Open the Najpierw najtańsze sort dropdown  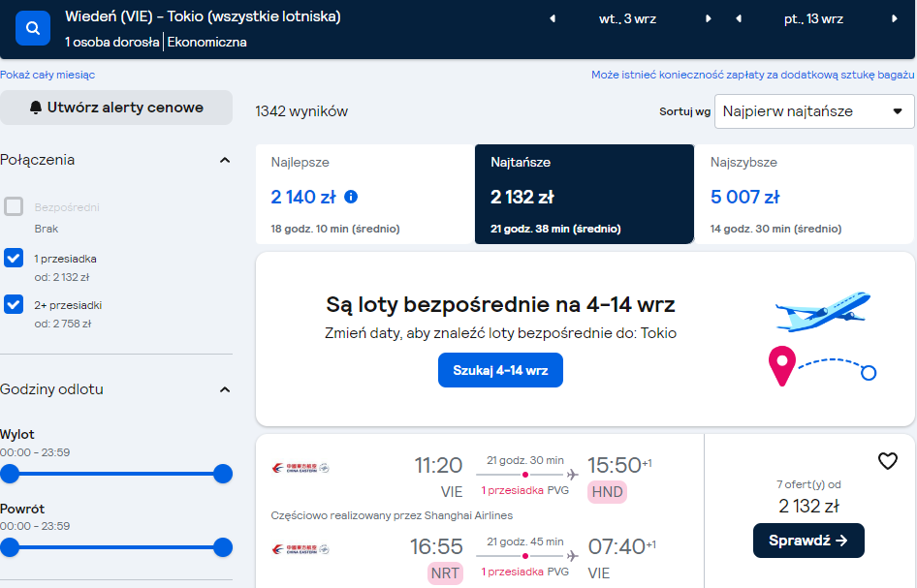coord(814,111)
